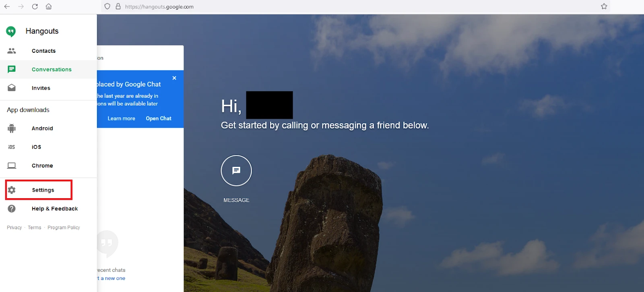Open the Terms link
This screenshot has width=644, height=292.
(x=35, y=228)
